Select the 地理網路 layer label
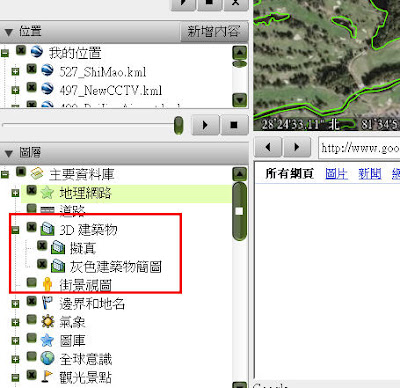Screen dimensions: 400x388 click(85, 193)
